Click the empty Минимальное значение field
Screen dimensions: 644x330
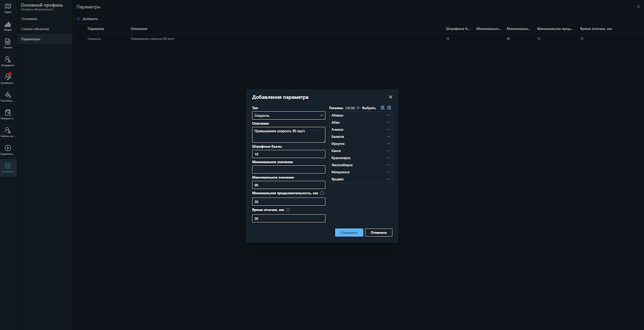(x=288, y=170)
